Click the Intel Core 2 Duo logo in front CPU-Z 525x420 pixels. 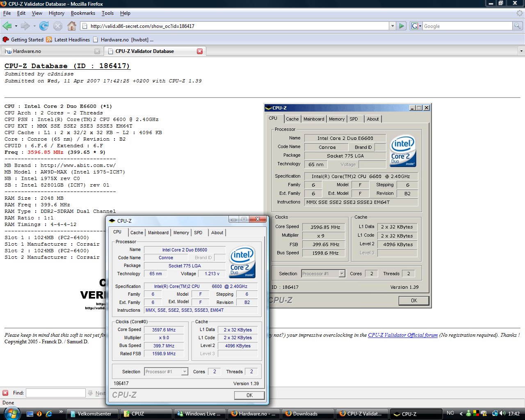242,261
